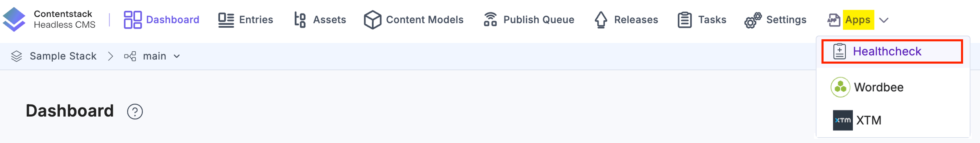The height and width of the screenshot is (143, 980).
Task: Click the Dashboard grid icon
Action: pyautogui.click(x=133, y=19)
